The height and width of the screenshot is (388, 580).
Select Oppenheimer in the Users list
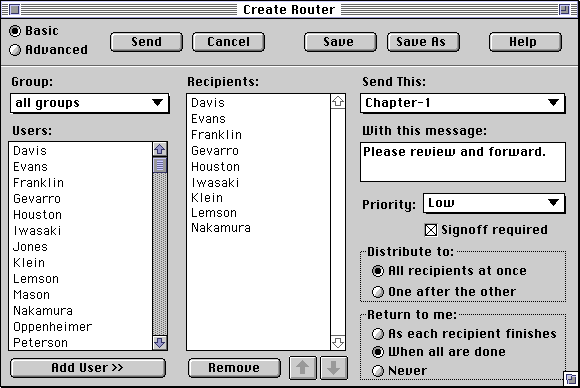(x=80, y=327)
